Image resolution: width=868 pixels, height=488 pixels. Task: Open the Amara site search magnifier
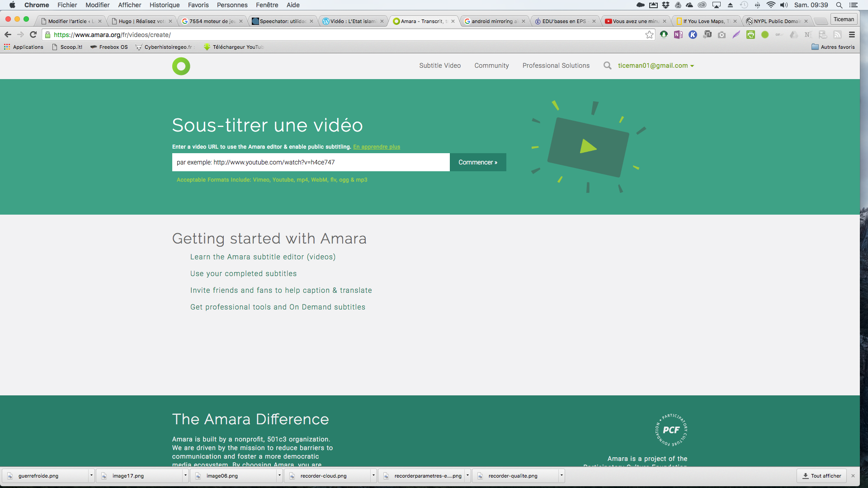click(607, 66)
